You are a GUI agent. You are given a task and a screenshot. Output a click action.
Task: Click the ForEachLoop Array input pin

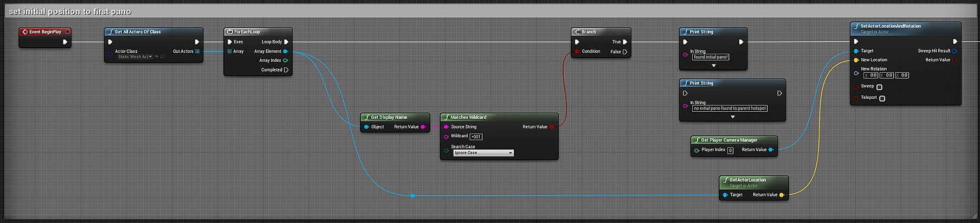tap(230, 52)
